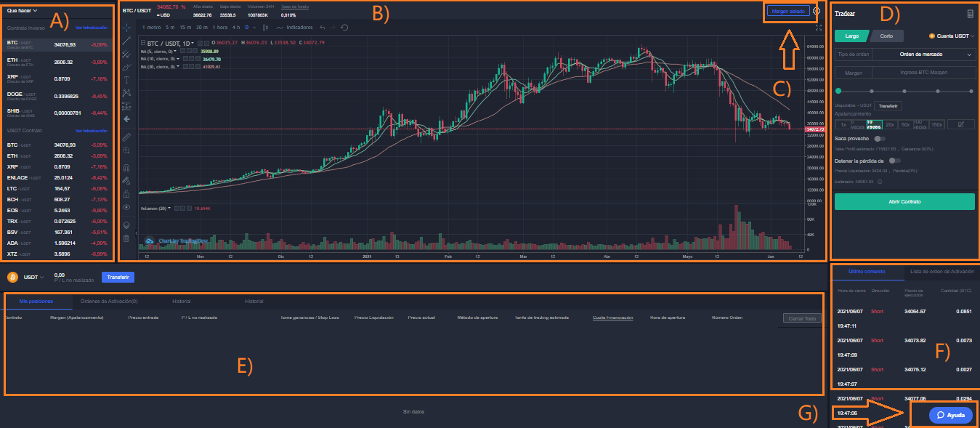Expand the Orden de mercado dropdown
The height and width of the screenshot is (428, 980).
pos(923,54)
